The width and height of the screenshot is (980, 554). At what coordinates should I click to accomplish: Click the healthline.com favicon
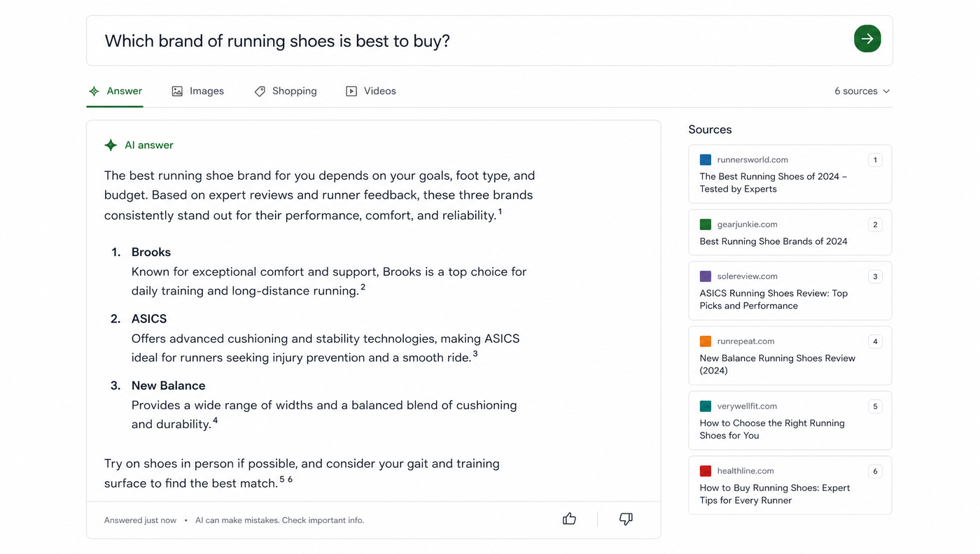706,471
